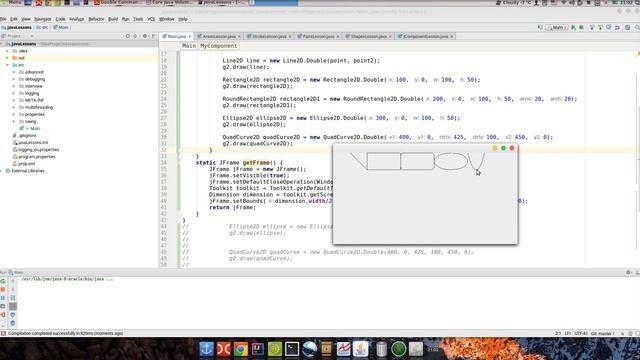This screenshot has height=360, width=640.
Task: Click the MyComponent breadcrumb in editor
Action: tap(218, 46)
